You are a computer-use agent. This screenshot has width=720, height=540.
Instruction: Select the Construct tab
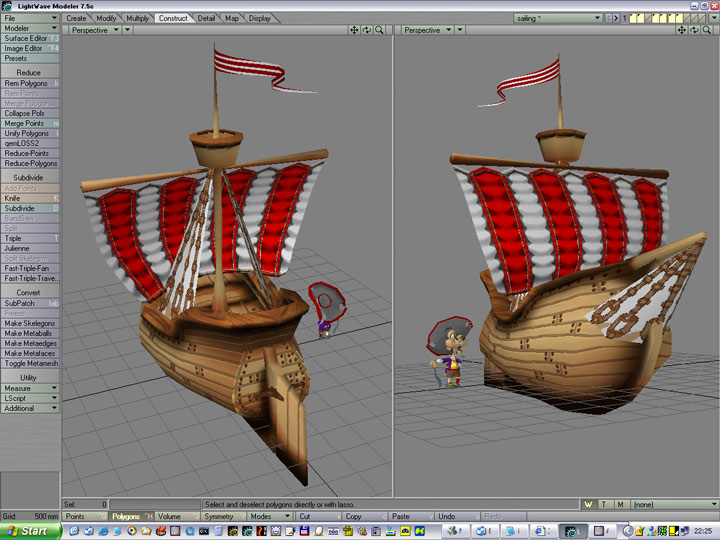pos(173,18)
